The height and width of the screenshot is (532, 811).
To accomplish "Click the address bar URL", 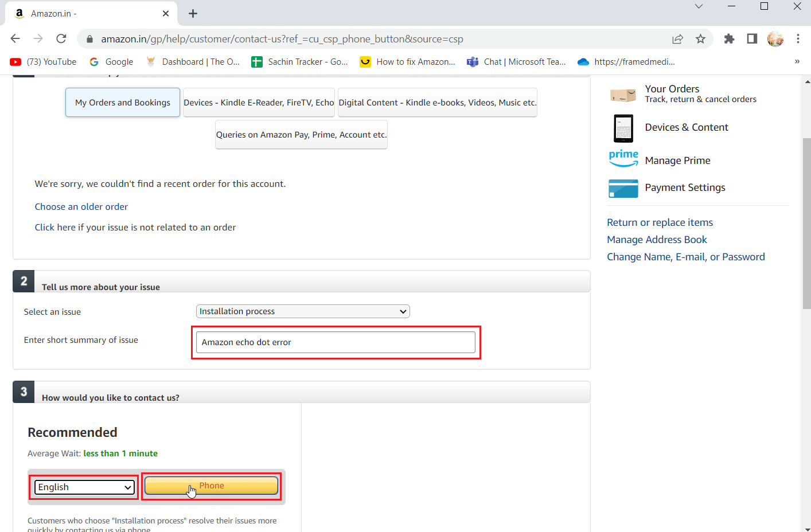I will (x=282, y=39).
